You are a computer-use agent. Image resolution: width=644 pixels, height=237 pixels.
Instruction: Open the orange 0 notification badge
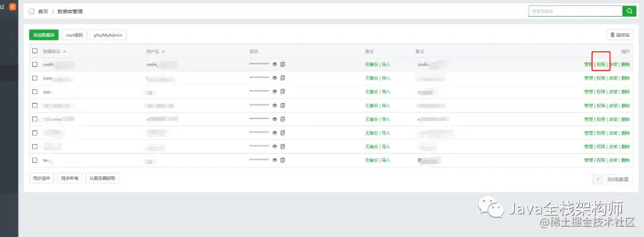[x=13, y=7]
